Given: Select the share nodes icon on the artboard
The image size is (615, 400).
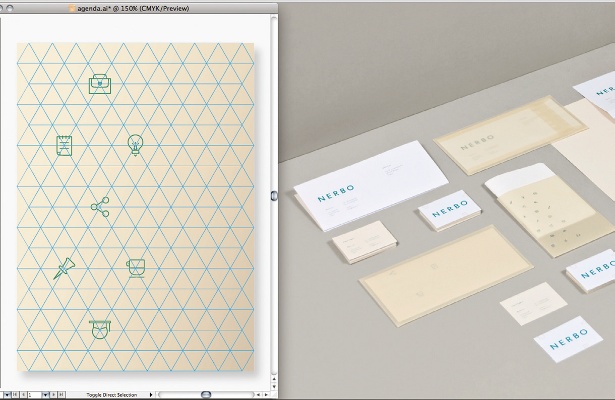Looking at the screenshot, I should [100, 207].
